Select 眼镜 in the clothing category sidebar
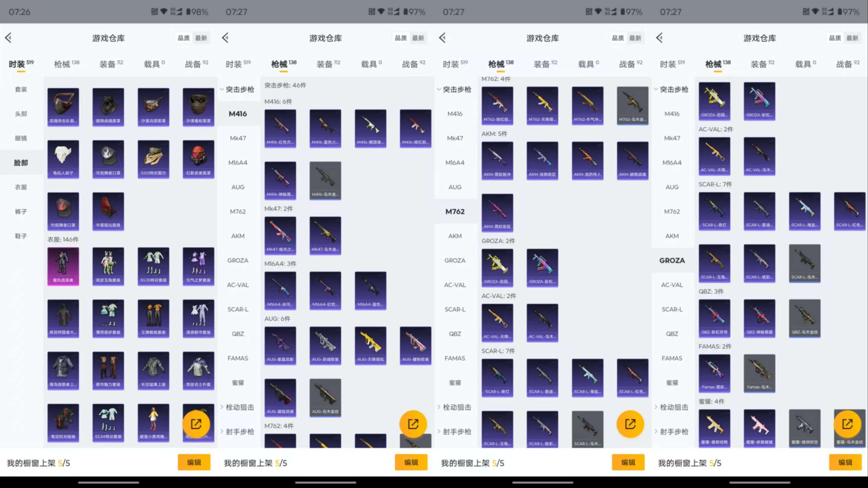This screenshot has width=868, height=488. pyautogui.click(x=21, y=138)
